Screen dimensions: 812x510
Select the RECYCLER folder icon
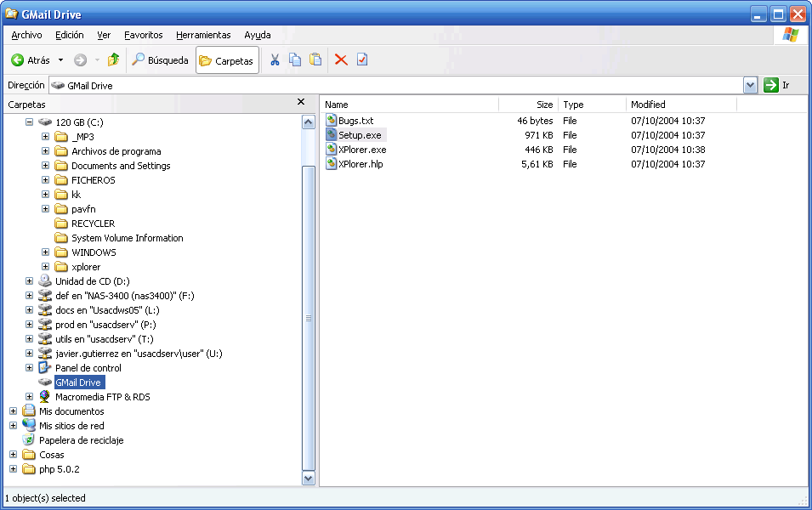click(61, 224)
